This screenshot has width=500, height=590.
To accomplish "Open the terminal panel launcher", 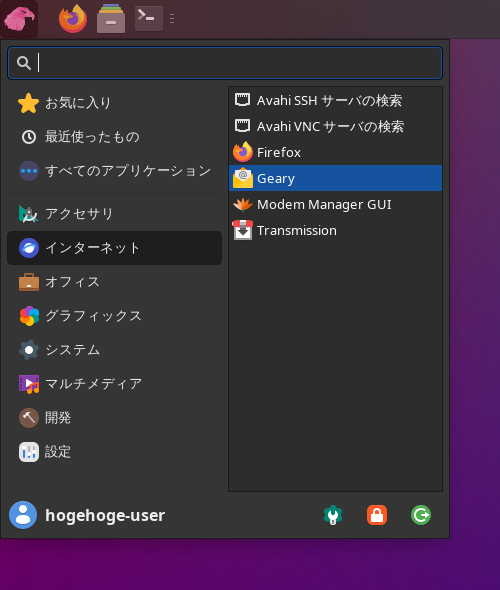I will click(x=149, y=18).
